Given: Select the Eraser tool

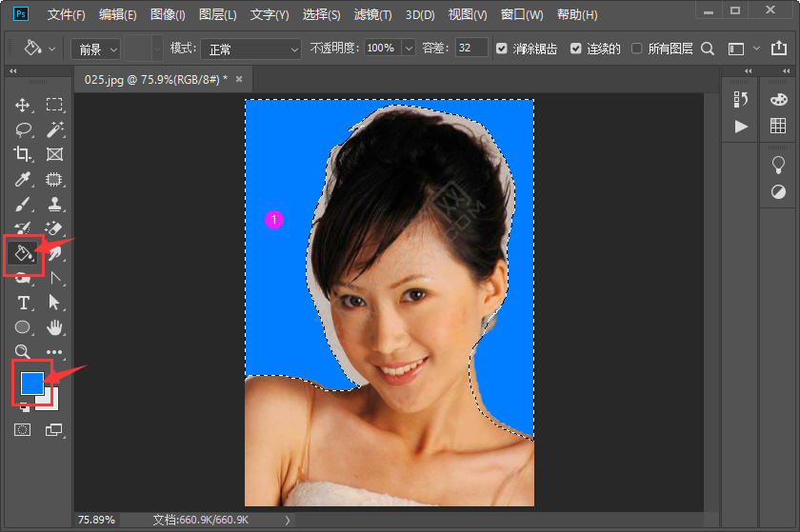Looking at the screenshot, I should [54, 228].
